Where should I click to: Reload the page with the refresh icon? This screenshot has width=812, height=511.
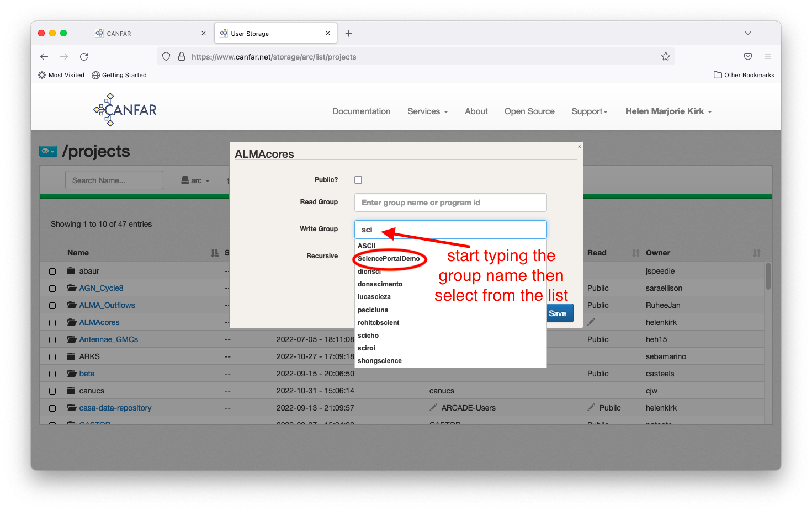84,57
